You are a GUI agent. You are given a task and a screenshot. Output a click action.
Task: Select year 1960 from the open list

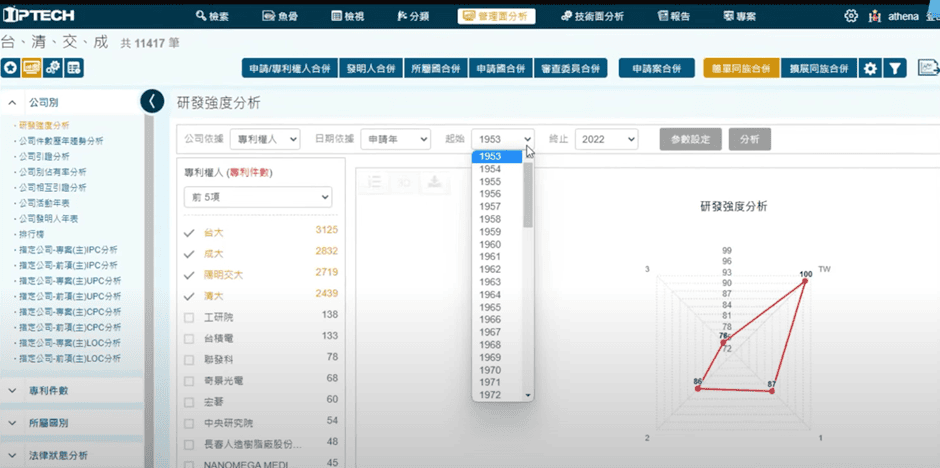(490, 244)
